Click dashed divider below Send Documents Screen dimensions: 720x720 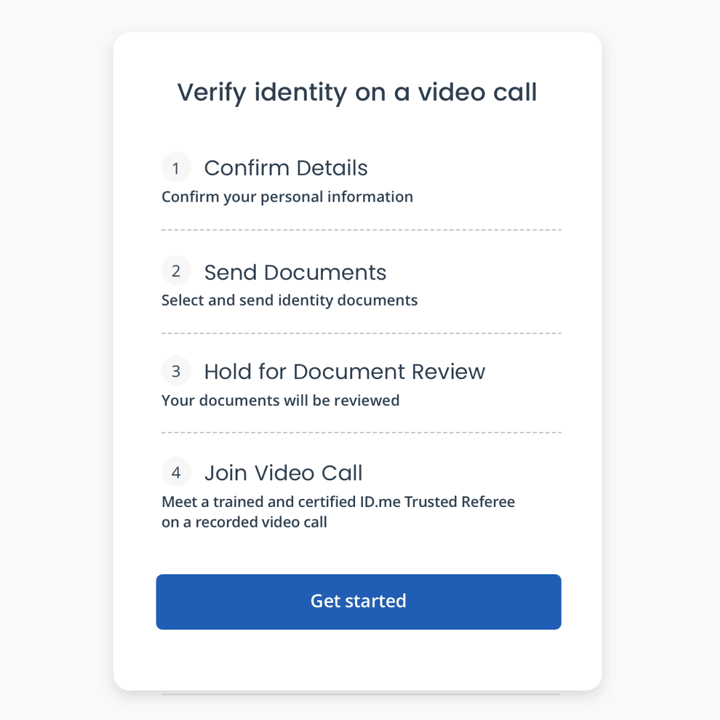tap(361, 333)
